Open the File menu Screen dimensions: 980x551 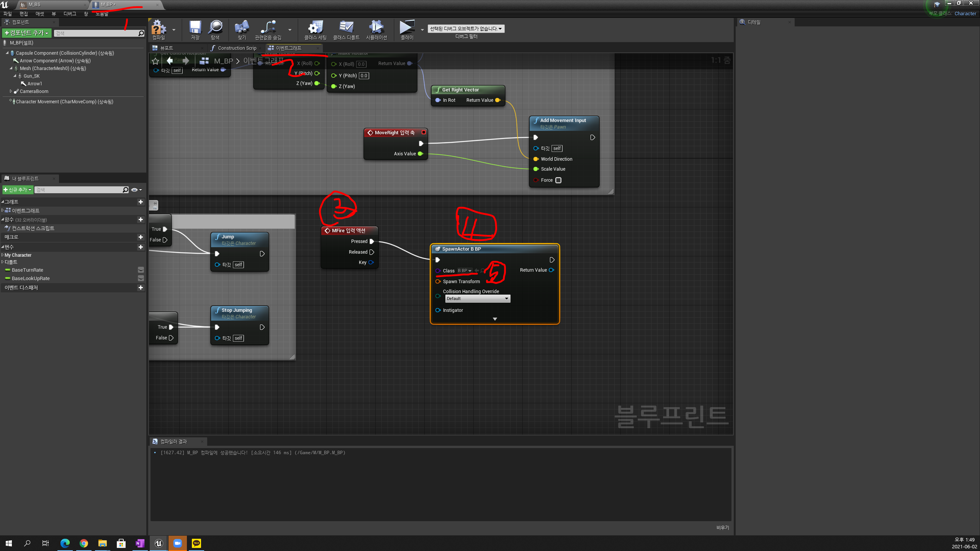[x=8, y=14]
